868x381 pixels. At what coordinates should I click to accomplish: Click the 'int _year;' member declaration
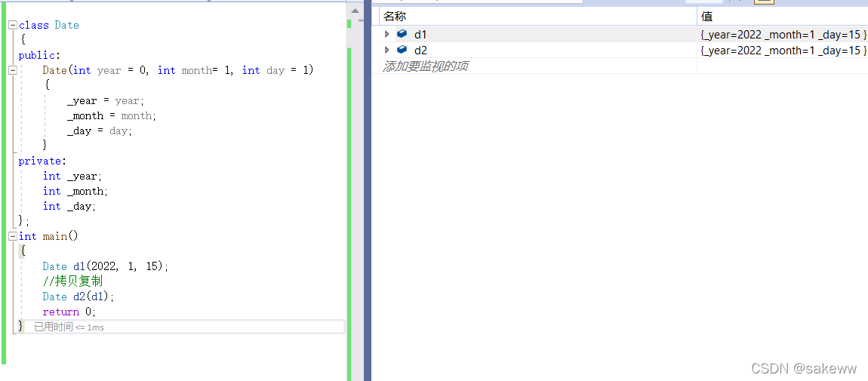coord(72,176)
